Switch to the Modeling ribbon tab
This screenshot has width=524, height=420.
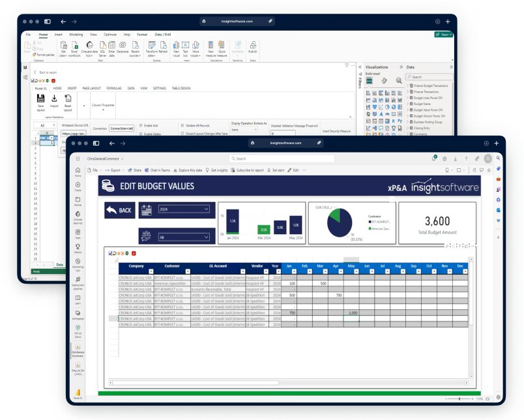(x=76, y=34)
